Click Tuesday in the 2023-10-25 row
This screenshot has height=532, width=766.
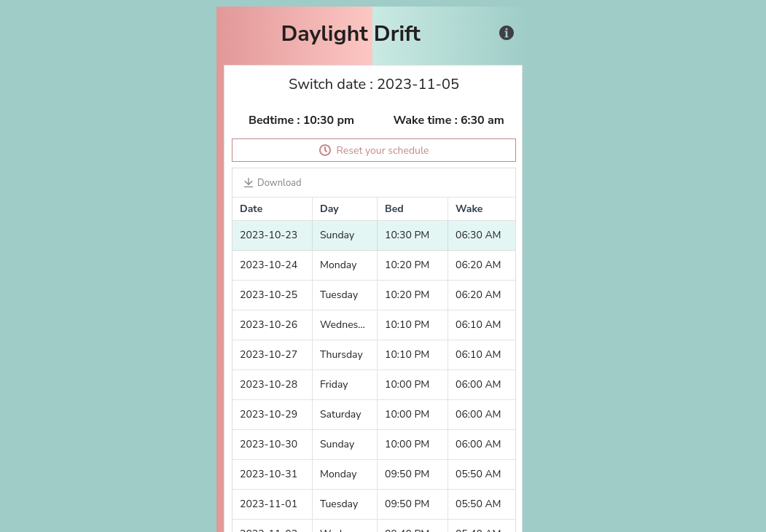[x=339, y=295]
